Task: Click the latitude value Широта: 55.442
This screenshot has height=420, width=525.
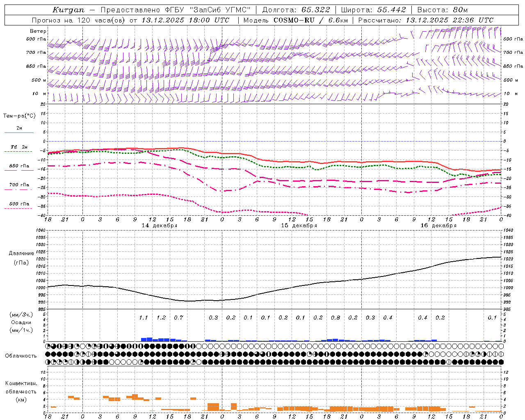Action: (x=374, y=10)
